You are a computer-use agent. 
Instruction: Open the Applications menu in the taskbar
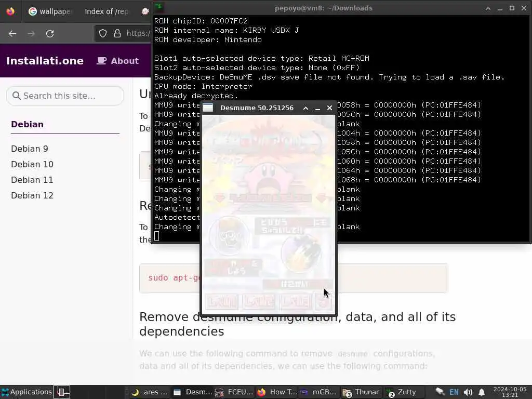click(x=26, y=392)
